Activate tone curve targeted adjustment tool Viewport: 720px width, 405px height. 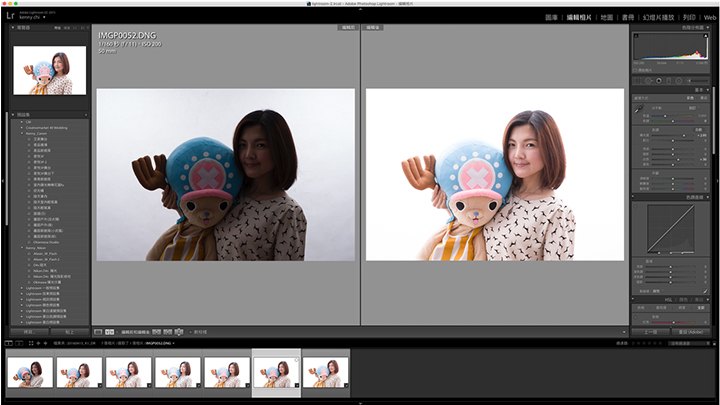(636, 206)
